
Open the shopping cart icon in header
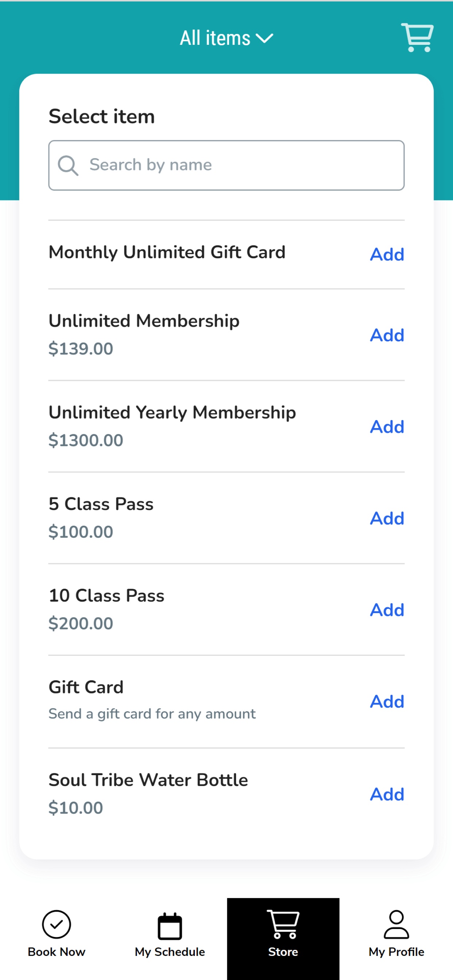(x=417, y=37)
